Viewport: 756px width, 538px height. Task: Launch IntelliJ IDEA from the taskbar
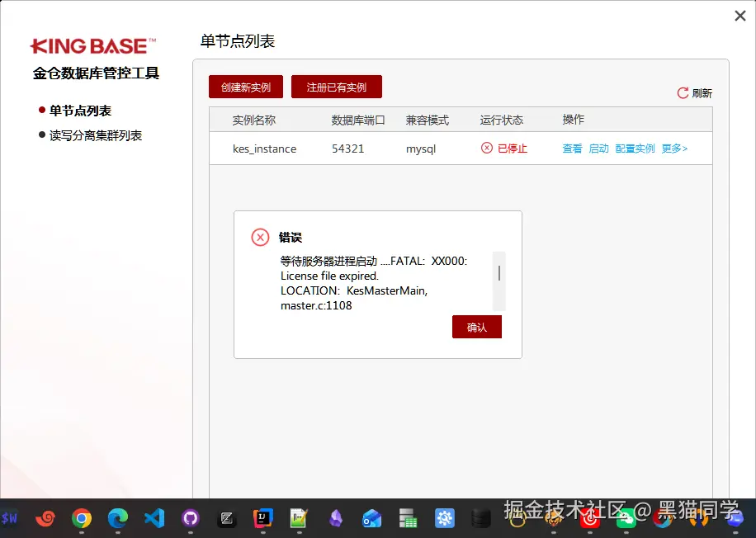tap(263, 519)
